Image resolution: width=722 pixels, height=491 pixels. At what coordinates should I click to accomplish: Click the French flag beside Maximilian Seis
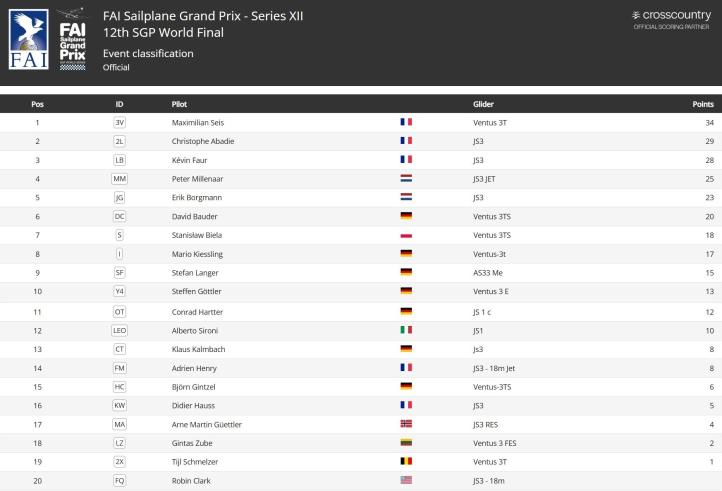[406, 122]
